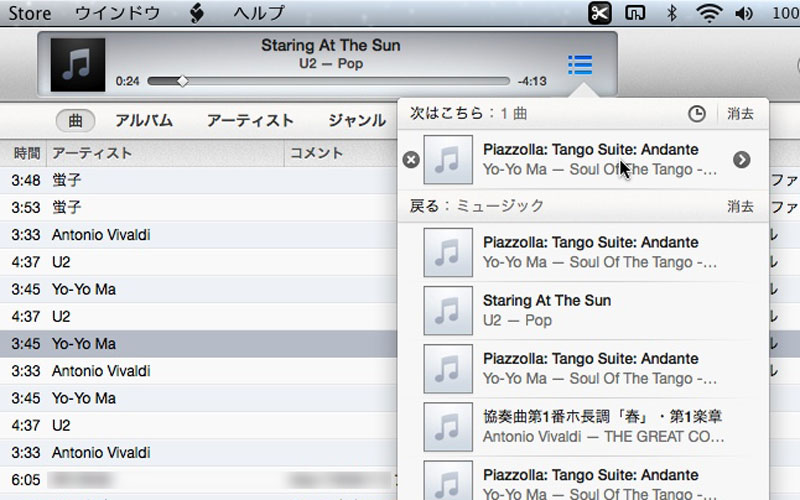
Task: Switch to アルバム tab
Action: coord(144,120)
